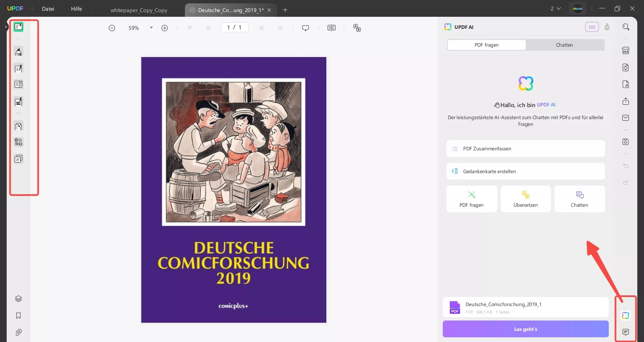Open search with the magnifier icon
Image resolution: width=644 pixels, height=342 pixels.
[x=626, y=27]
